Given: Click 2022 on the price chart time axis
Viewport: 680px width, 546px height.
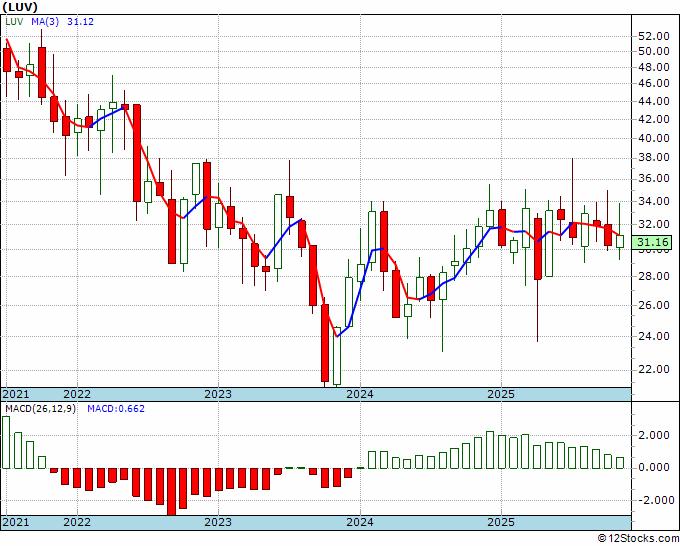Looking at the screenshot, I should pyautogui.click(x=77, y=394).
